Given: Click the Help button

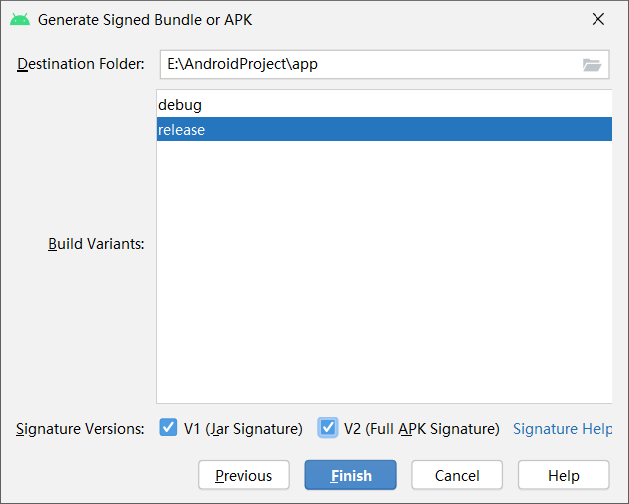Looking at the screenshot, I should [x=563, y=475].
